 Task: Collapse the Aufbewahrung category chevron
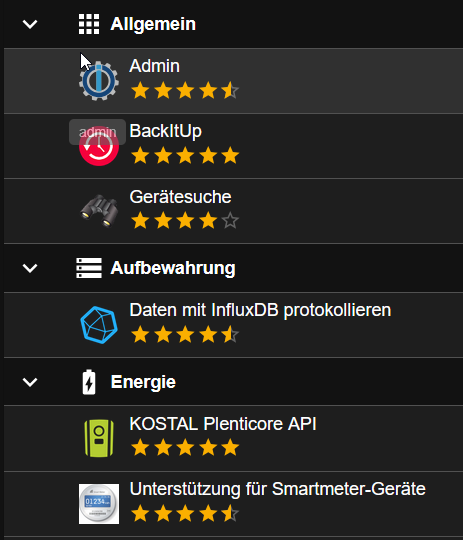point(30,268)
